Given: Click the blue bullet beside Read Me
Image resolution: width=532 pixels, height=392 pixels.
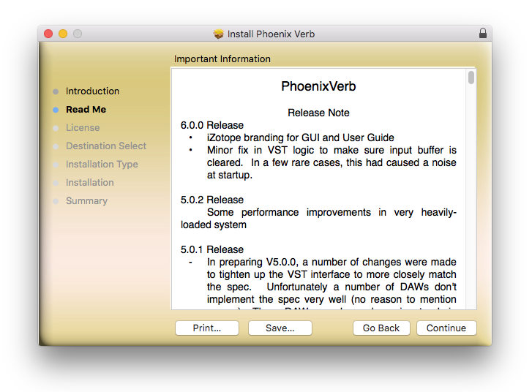Looking at the screenshot, I should tap(56, 110).
